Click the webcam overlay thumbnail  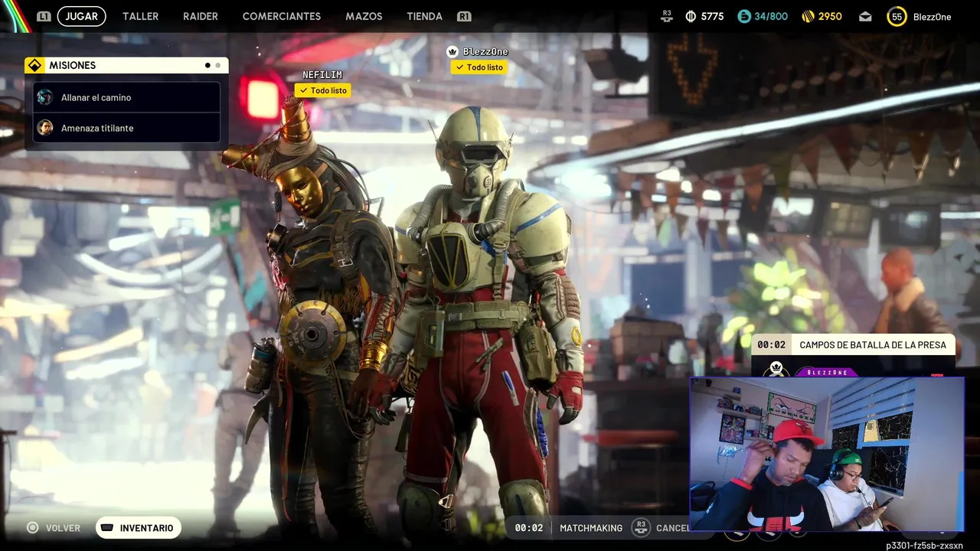click(x=827, y=455)
